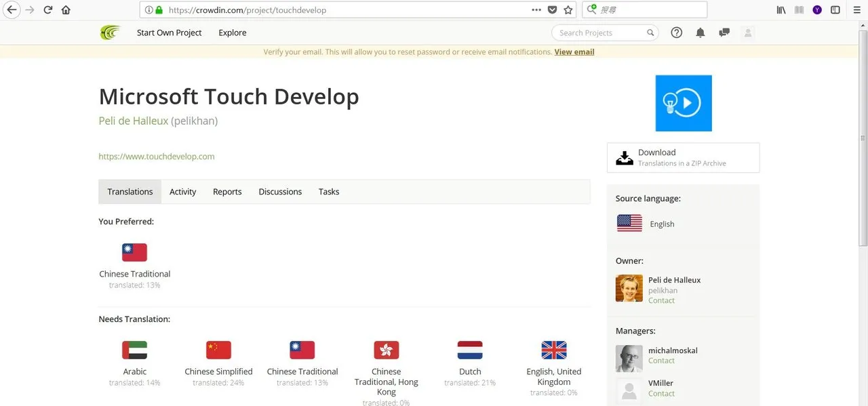Toggle the reader sidebar icon in the toolbar
Screen dimensions: 868x406
[800, 10]
